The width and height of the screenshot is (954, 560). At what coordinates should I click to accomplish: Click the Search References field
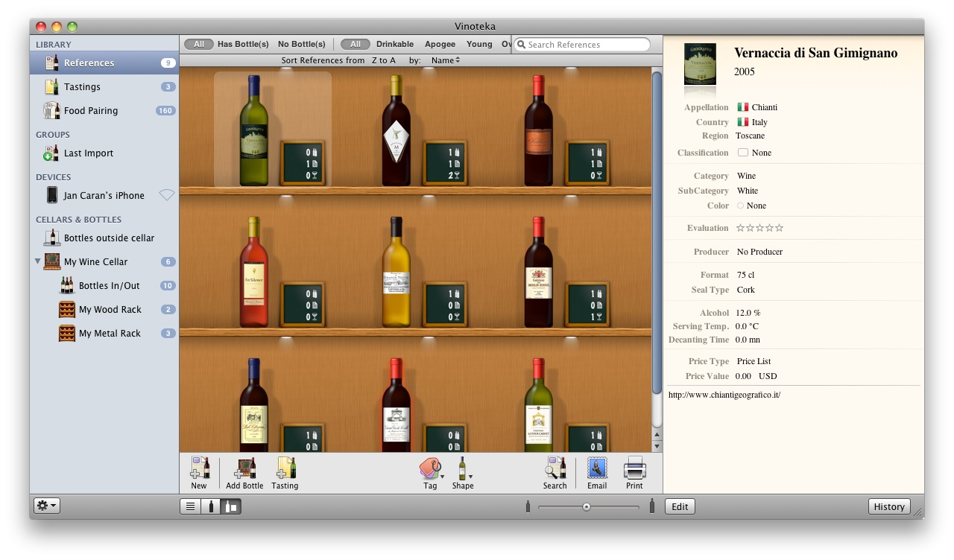[x=585, y=45]
